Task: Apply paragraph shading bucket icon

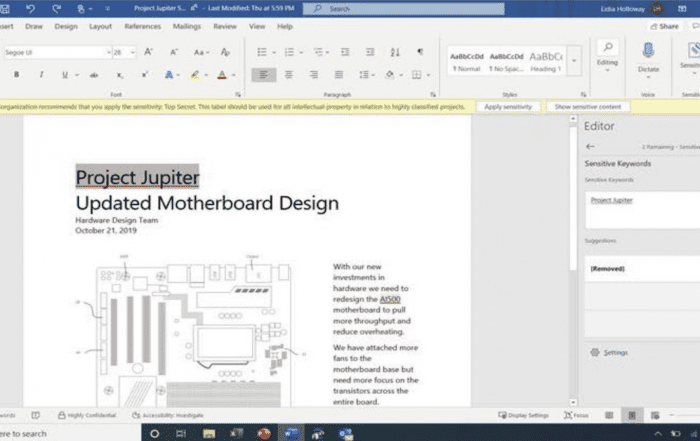Action: coord(390,75)
